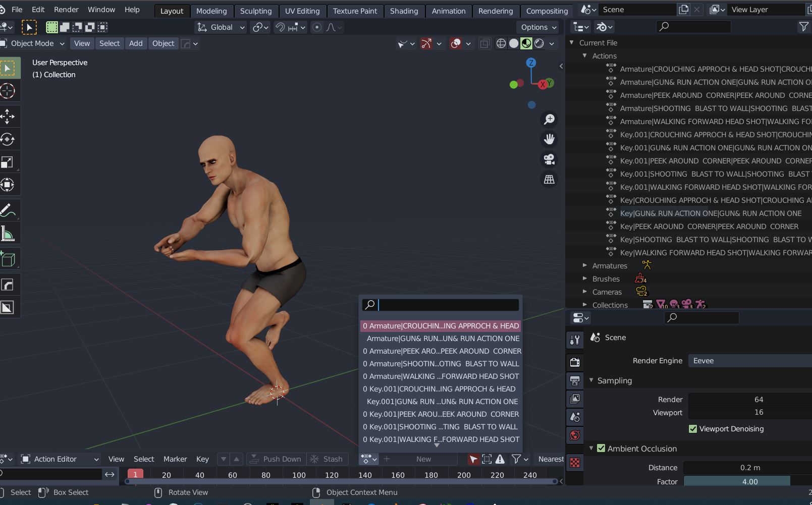
Task: Open the viewport Add menu
Action: click(x=136, y=43)
